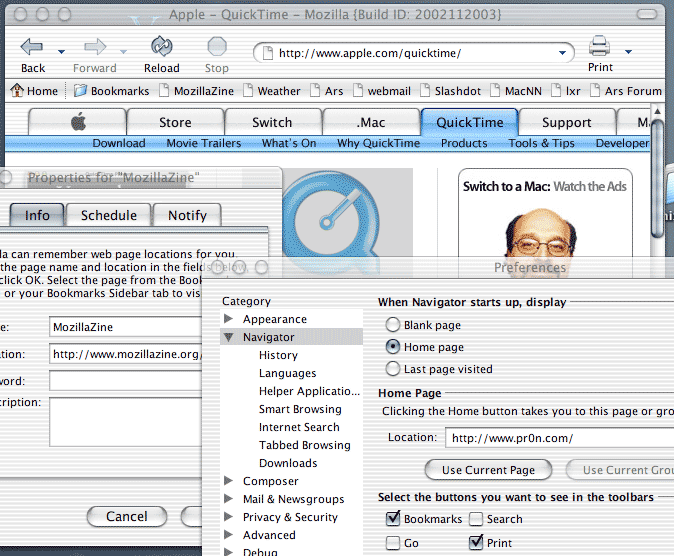Screen dimensions: 674x556
Task: Select Languages in category tree
Action: [287, 373]
